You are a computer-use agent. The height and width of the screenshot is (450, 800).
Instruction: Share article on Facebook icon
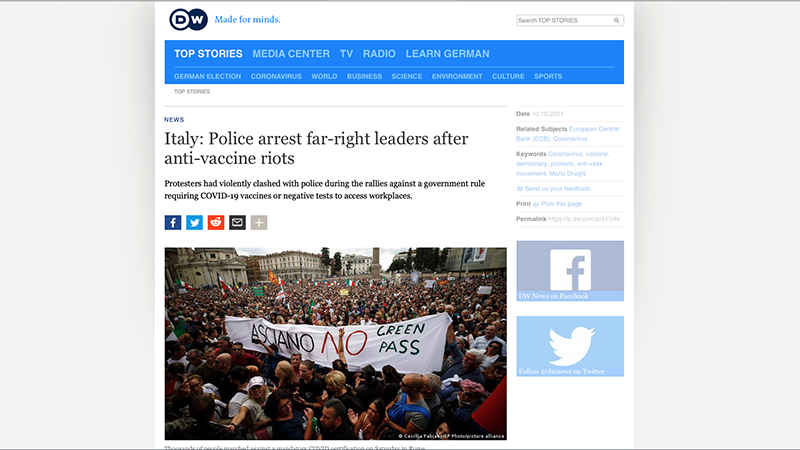click(173, 222)
